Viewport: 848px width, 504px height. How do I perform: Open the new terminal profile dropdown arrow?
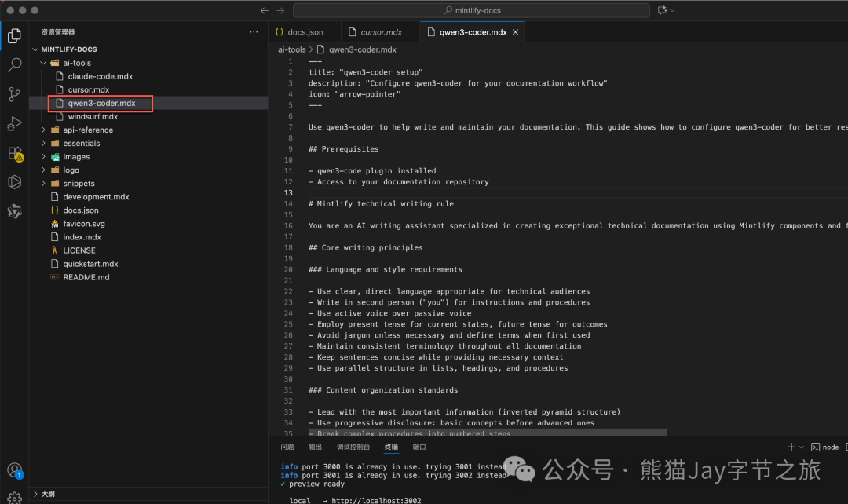pos(802,447)
